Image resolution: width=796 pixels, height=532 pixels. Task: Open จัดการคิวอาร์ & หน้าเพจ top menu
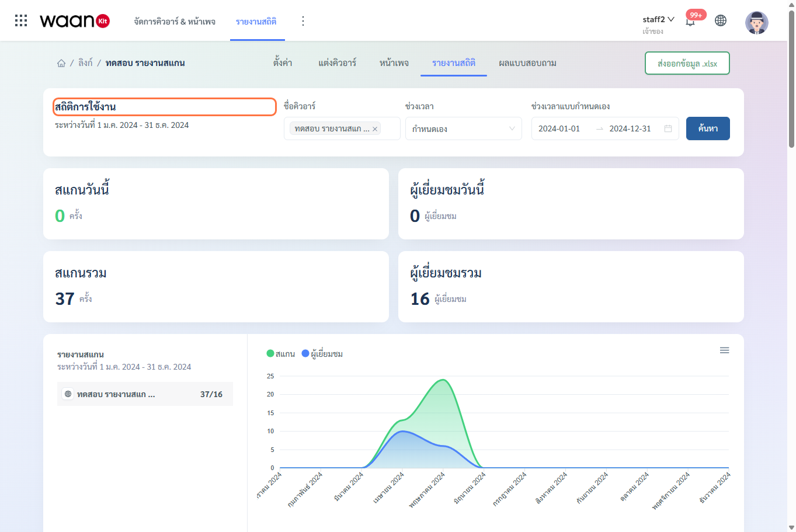tap(175, 22)
